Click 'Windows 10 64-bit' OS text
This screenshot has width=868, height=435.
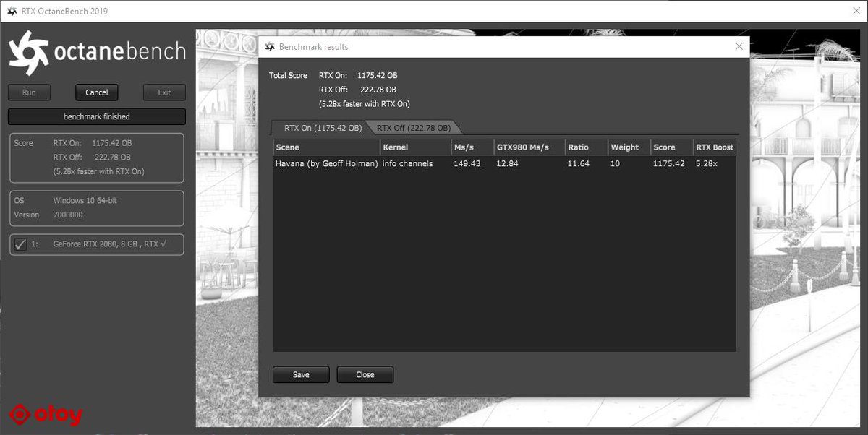[85, 200]
